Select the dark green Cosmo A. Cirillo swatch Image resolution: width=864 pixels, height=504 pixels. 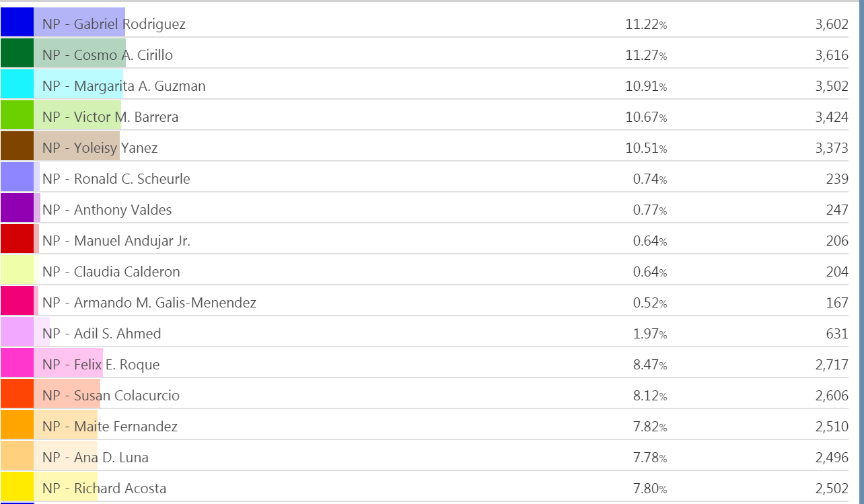(x=17, y=53)
